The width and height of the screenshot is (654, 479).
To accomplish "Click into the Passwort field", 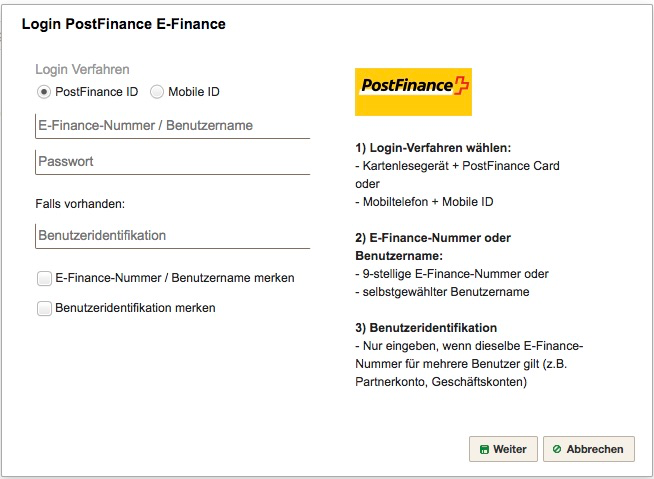I will (x=173, y=162).
